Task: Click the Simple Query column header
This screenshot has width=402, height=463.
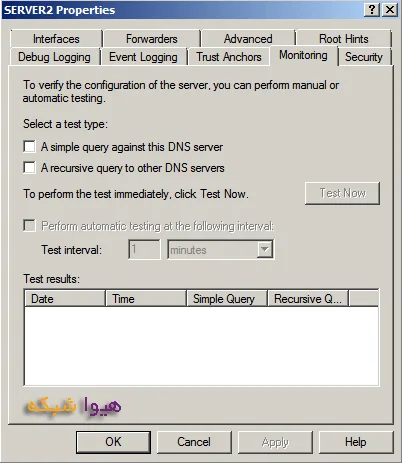Action: coord(227,299)
